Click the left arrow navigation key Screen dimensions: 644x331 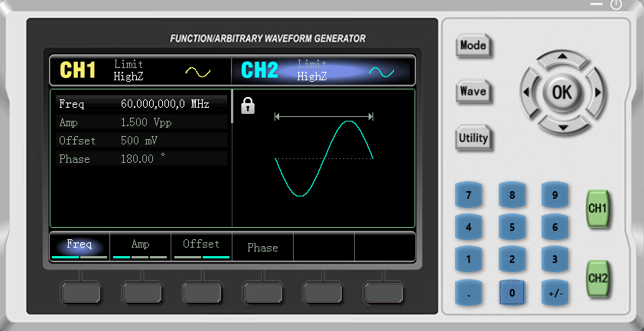click(529, 92)
